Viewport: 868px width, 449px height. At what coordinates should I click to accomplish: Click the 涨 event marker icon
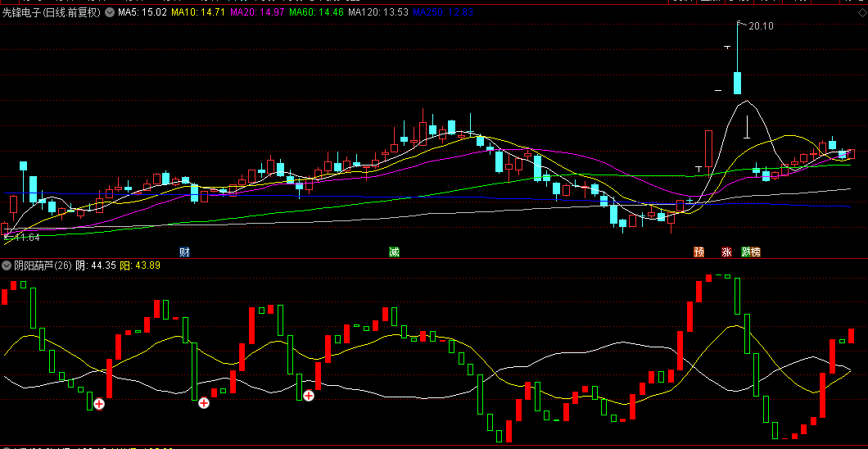(727, 252)
